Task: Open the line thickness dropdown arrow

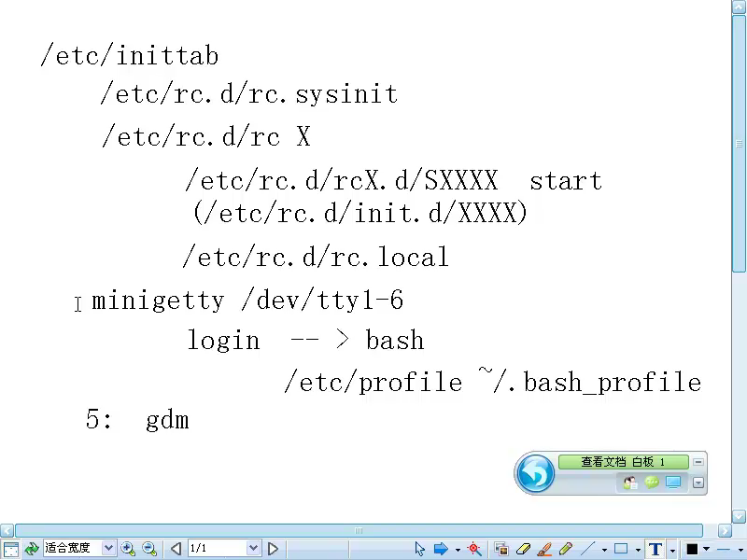Action: tap(742, 550)
